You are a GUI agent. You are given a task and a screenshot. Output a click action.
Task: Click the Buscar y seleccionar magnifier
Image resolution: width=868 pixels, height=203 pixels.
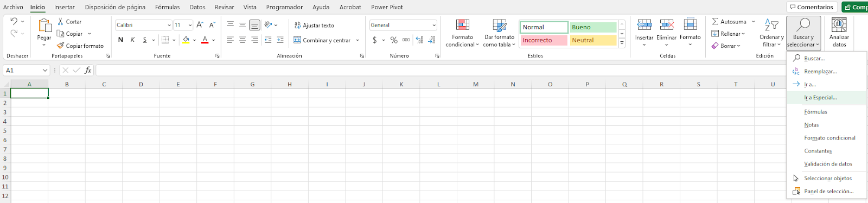click(x=803, y=25)
